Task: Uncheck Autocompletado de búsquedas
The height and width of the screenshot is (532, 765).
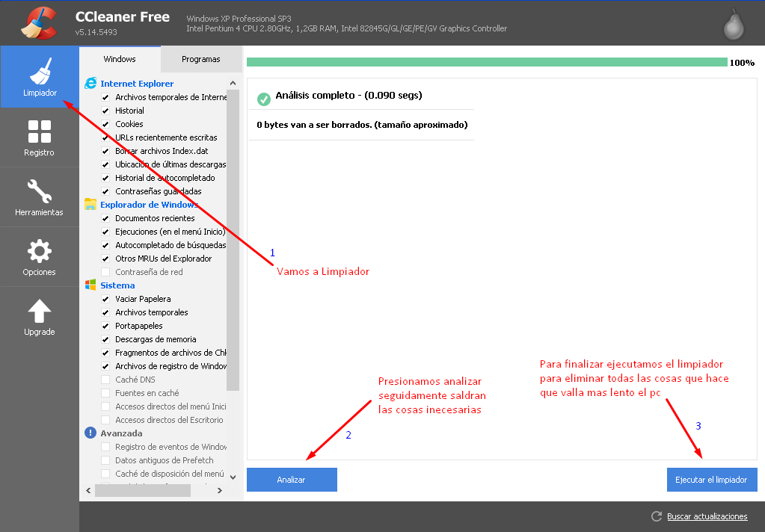Action: click(x=105, y=245)
